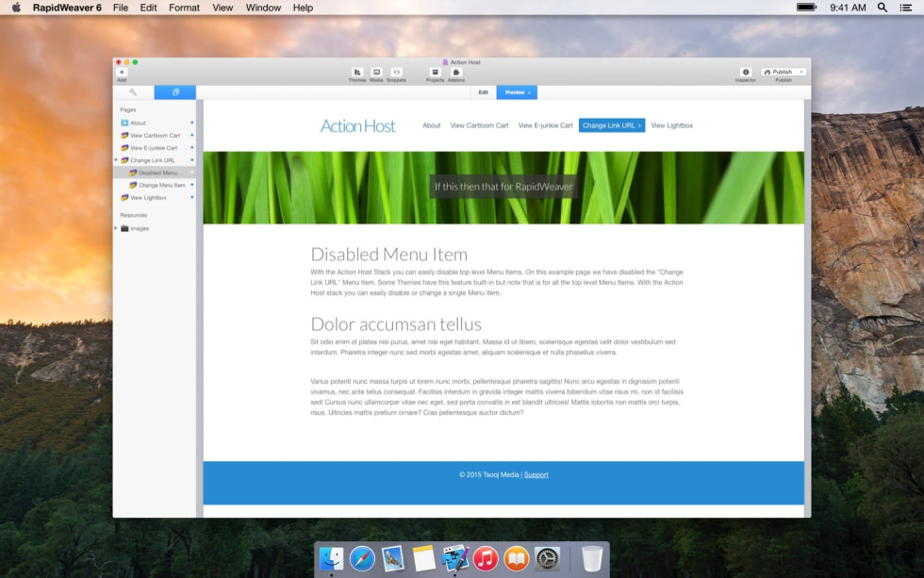
Task: Open the Edit menu in menu bar
Action: coord(149,8)
